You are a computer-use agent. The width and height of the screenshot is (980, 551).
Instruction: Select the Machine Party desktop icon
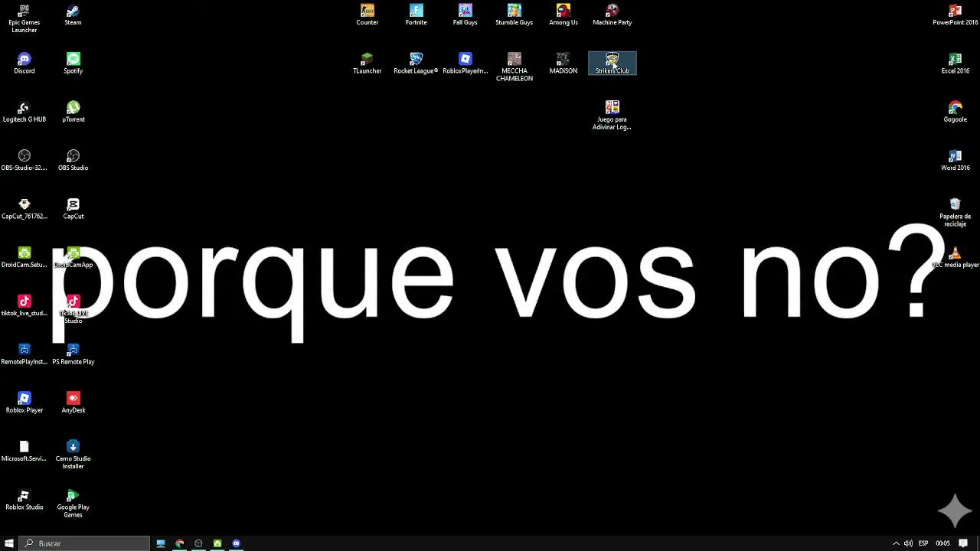[x=612, y=15]
